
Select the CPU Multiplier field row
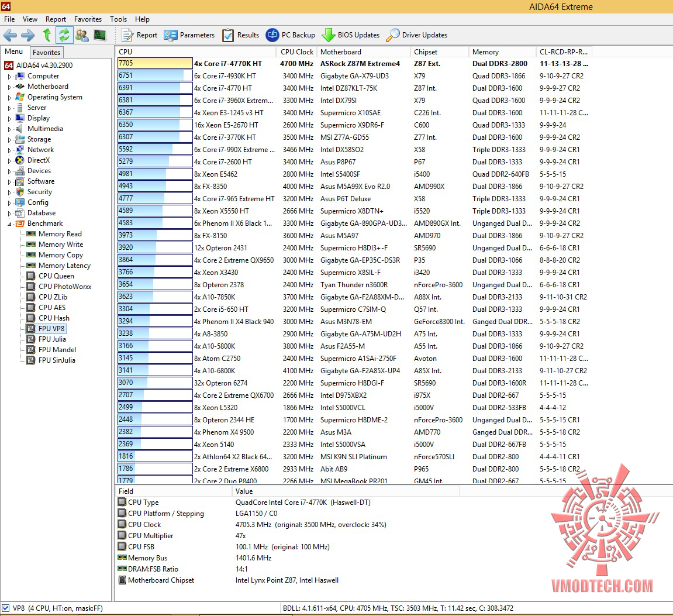click(x=288, y=536)
